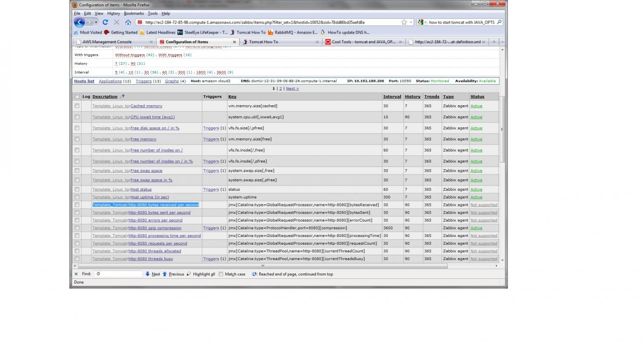Close the Tomcat How To tab

317,42
